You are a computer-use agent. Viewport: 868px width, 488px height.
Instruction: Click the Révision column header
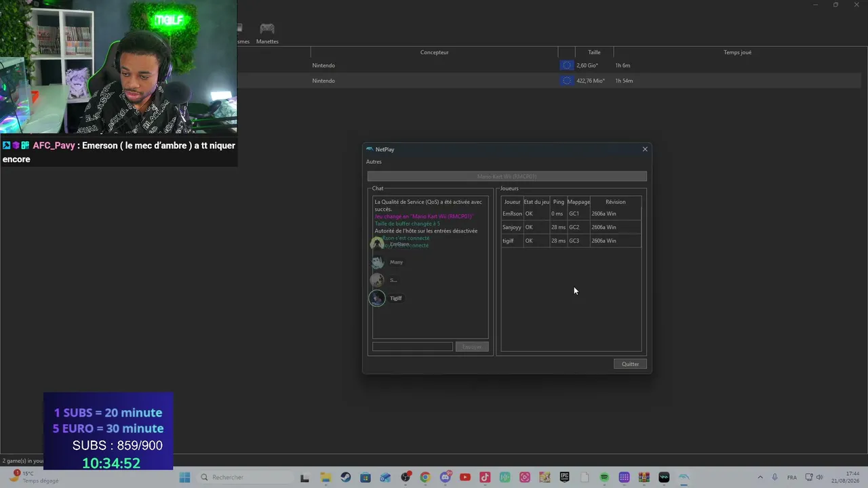click(x=616, y=202)
